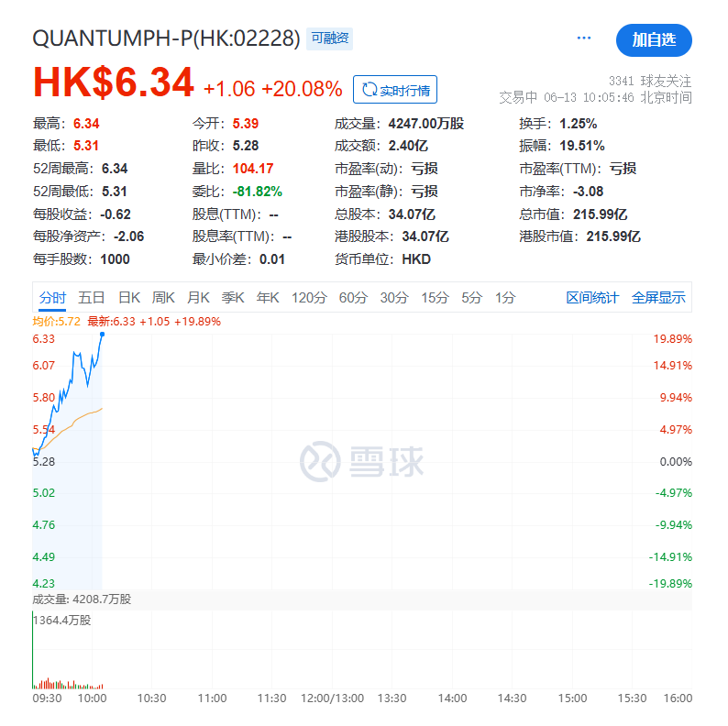728x726 pixels.
Task: Click 昨收 5.28 value
Action: pos(245,146)
